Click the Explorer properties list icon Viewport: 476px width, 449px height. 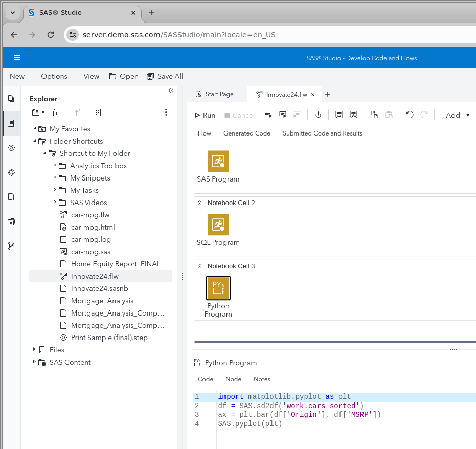[x=98, y=113]
